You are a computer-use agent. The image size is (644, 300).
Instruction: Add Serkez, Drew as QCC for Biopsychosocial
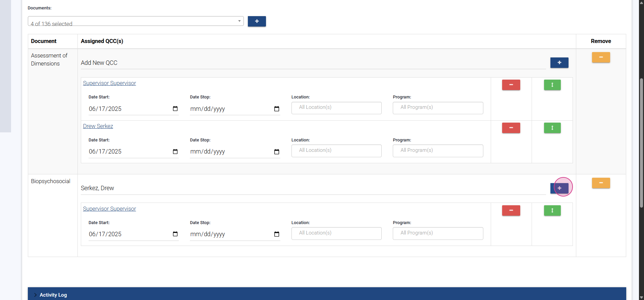coord(559,188)
